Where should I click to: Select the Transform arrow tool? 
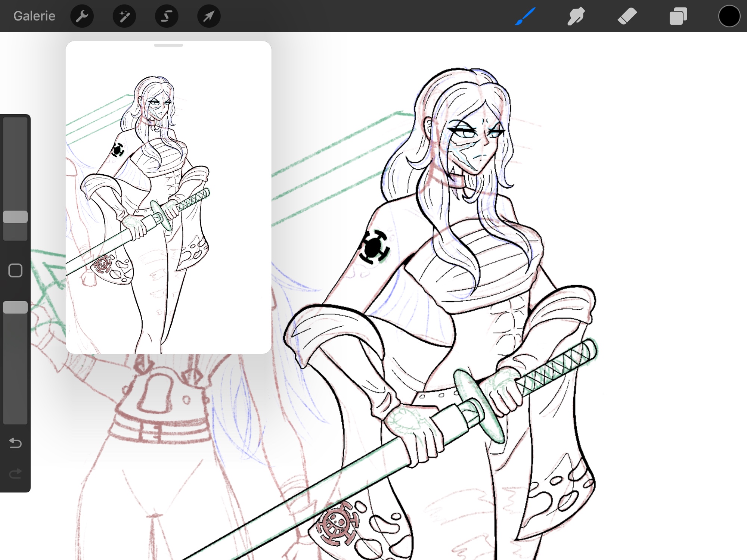[x=209, y=16]
